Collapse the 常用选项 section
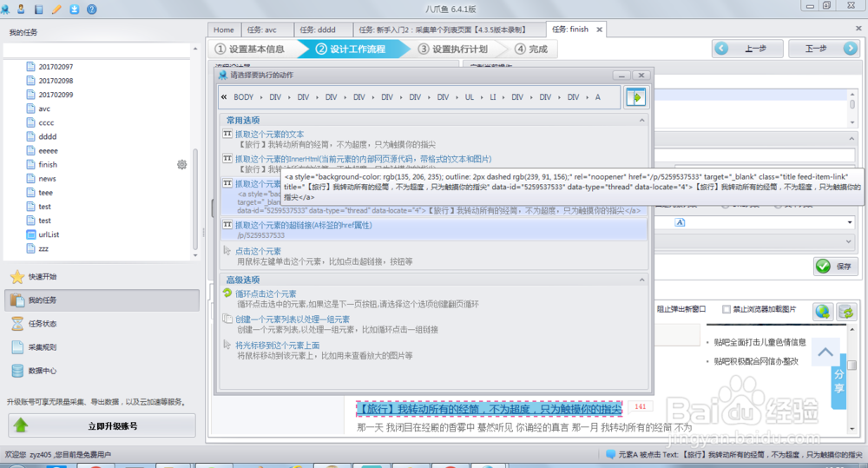Viewport: 868px width, 468px height. click(641, 120)
